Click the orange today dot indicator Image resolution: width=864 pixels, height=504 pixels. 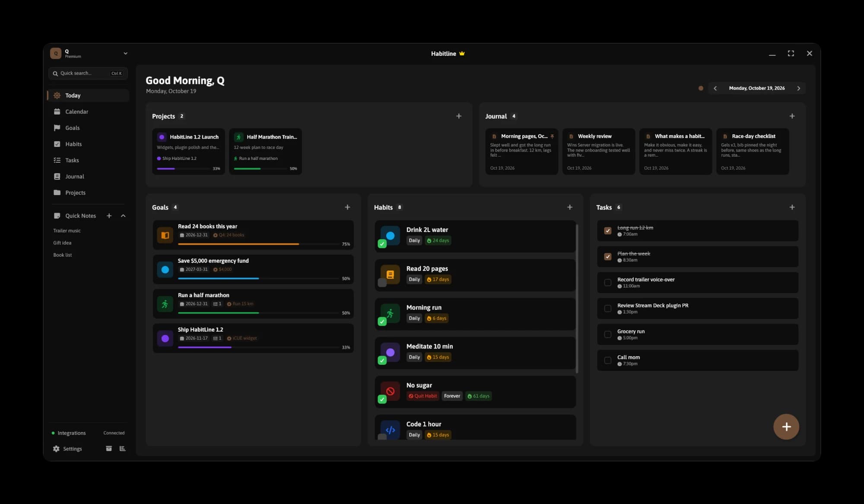tap(701, 88)
